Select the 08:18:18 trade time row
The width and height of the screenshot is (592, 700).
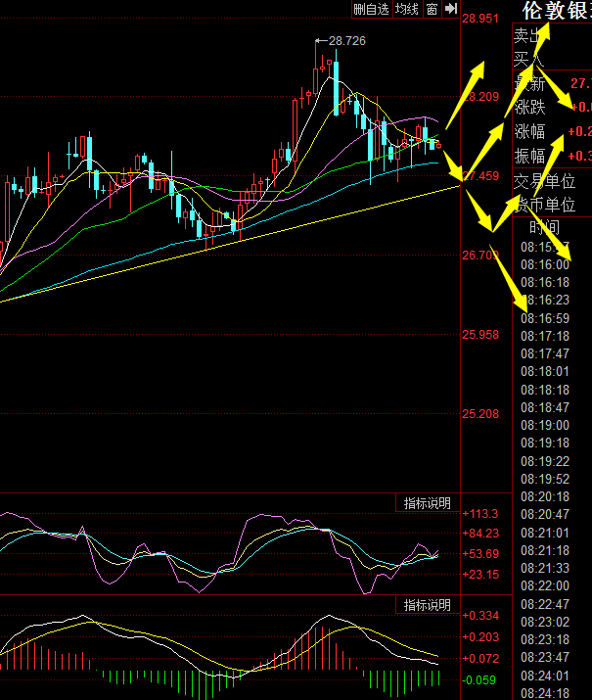(x=545, y=390)
